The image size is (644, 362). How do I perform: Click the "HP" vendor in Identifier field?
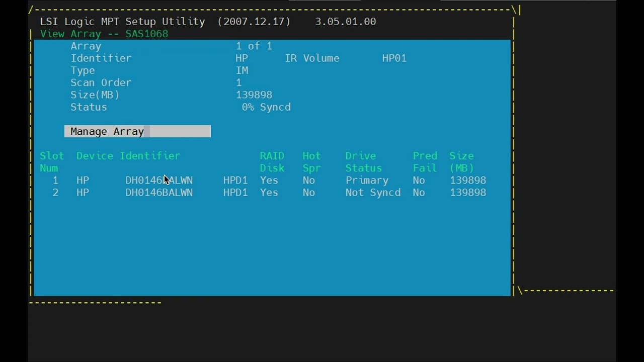[242, 58]
